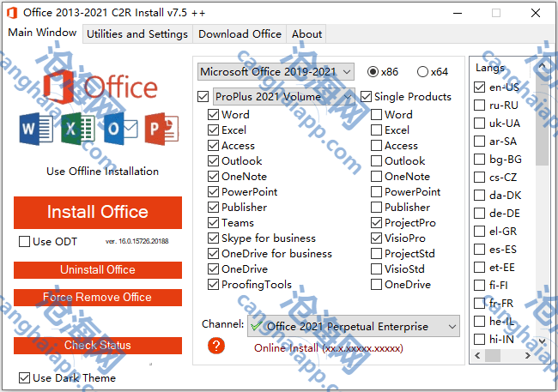The height and width of the screenshot is (392, 558).
Task: Select the x64 architecture radio button
Action: click(x=422, y=72)
